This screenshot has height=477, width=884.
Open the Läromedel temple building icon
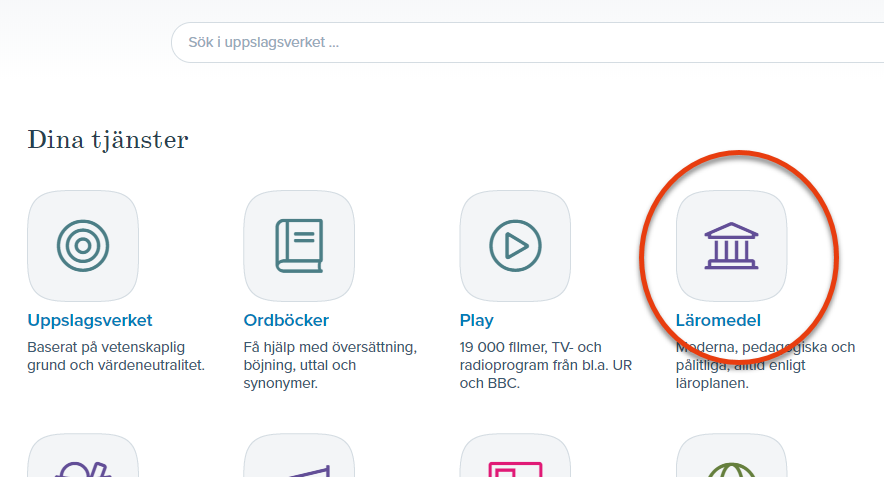731,246
